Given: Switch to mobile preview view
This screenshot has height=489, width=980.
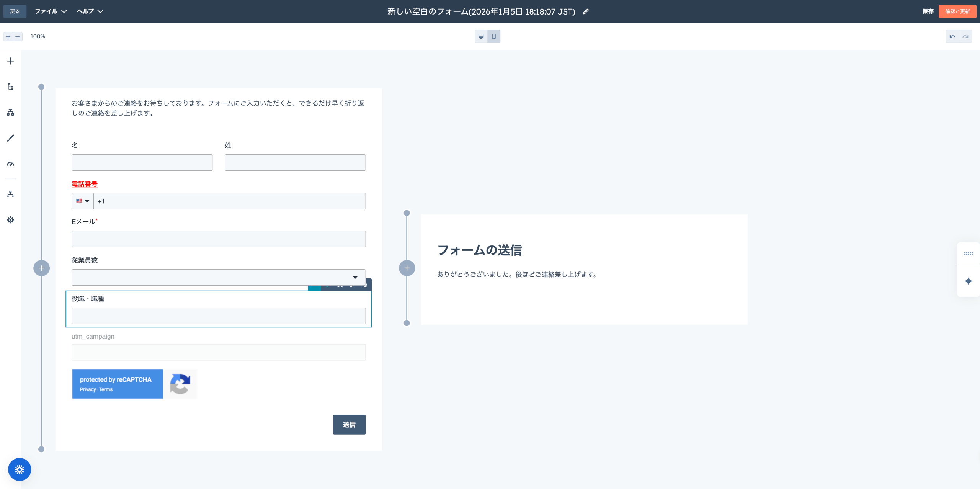Looking at the screenshot, I should click(x=494, y=36).
